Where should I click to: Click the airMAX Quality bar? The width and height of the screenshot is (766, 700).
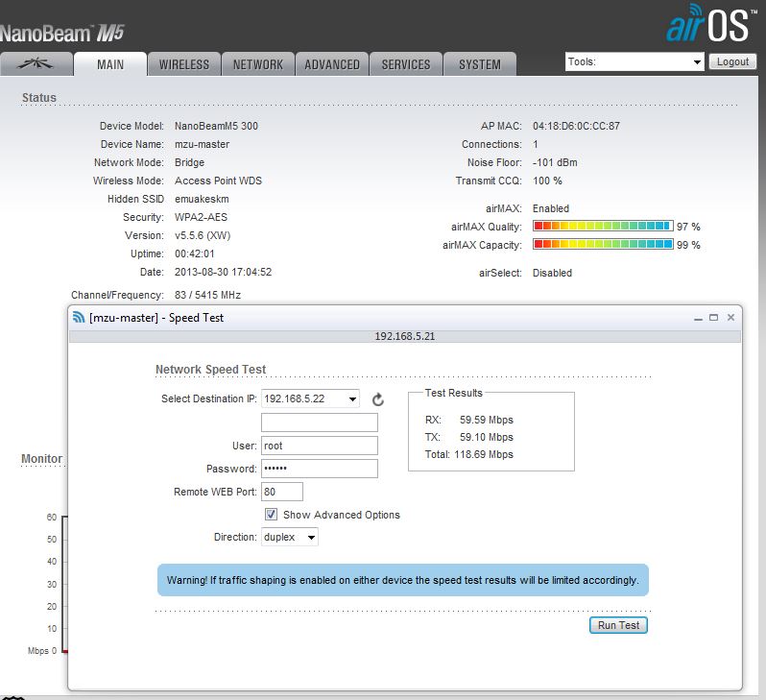coord(602,227)
